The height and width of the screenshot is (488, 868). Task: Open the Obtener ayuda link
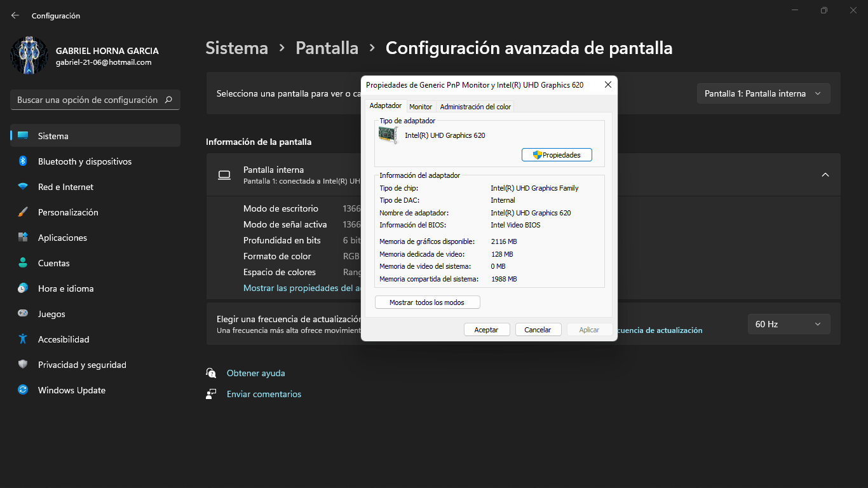tap(256, 373)
